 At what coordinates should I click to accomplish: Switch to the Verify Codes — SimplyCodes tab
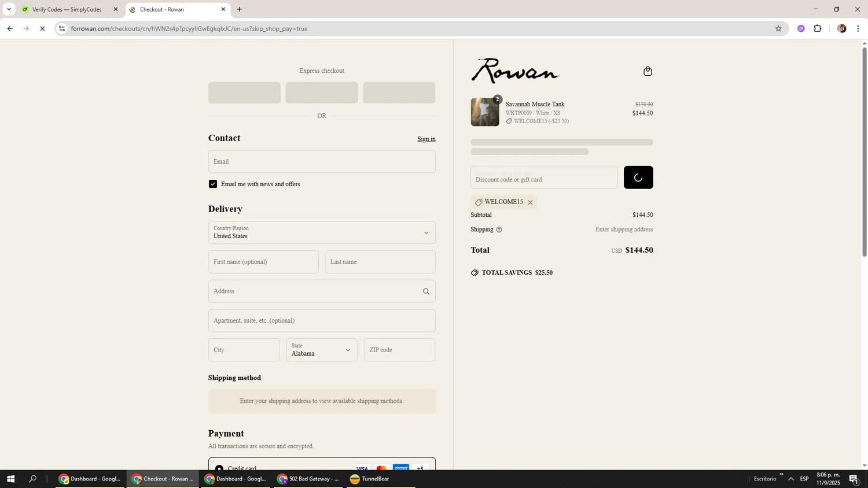(69, 9)
